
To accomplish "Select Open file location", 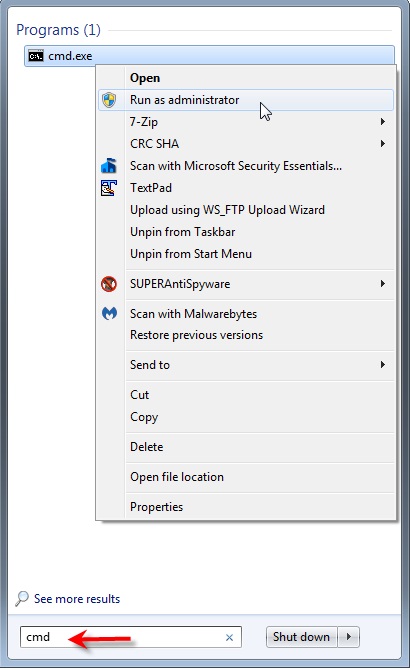I will pos(177,477).
